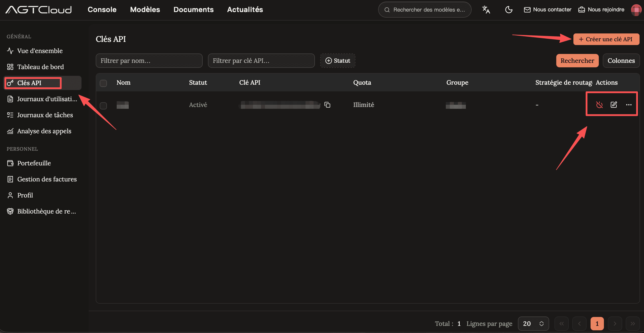Click Nous rejoindre link
This screenshot has height=333, width=644.
tap(601, 10)
